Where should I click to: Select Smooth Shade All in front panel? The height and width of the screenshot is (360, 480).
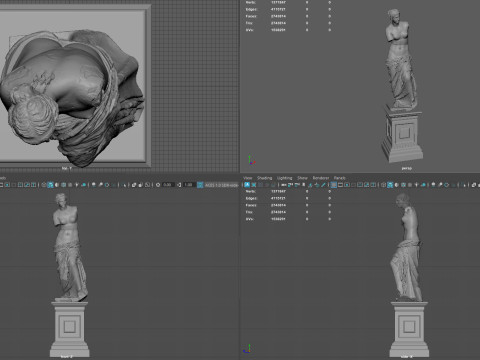pyautogui.click(x=50, y=185)
